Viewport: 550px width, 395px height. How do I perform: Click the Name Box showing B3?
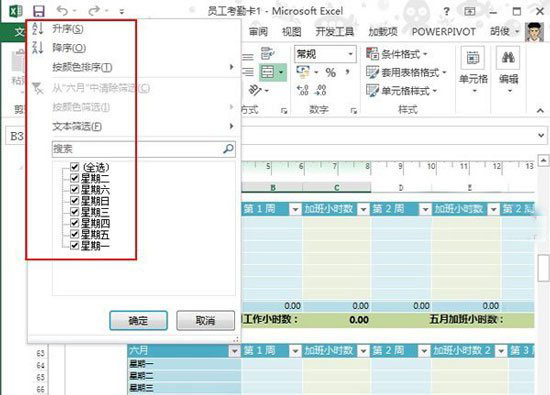(x=16, y=135)
